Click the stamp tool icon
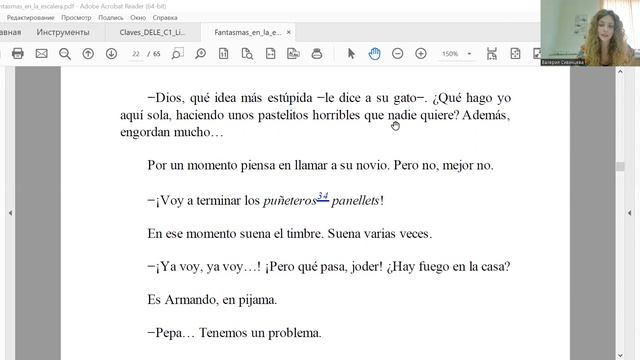This screenshot has width=640, height=360. point(317,53)
